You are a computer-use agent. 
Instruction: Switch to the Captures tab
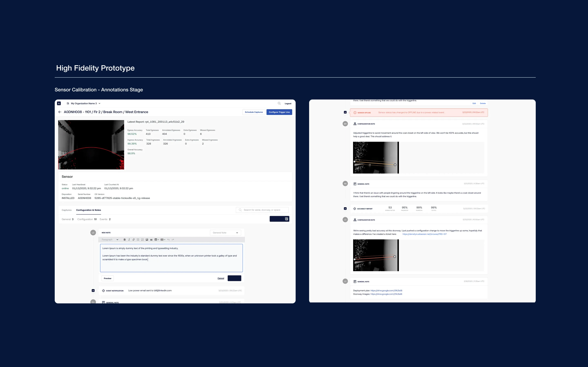[x=67, y=210]
